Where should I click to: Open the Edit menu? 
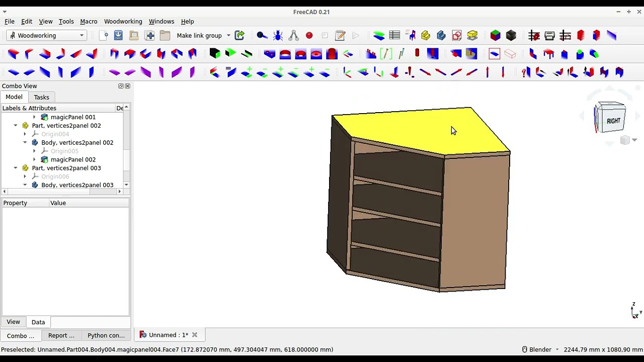tap(27, 22)
